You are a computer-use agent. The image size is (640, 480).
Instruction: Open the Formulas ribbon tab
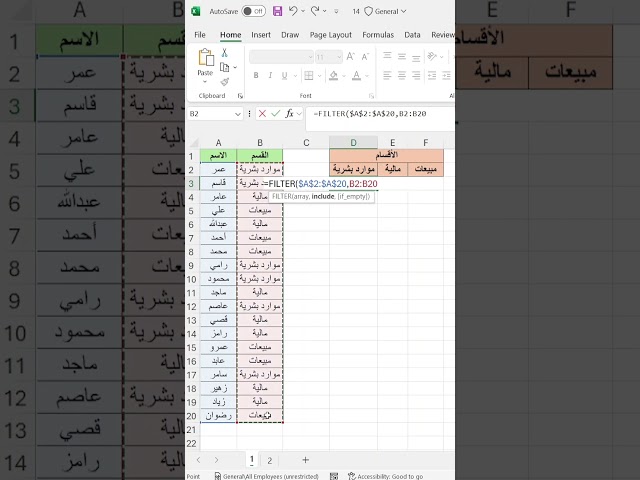click(x=378, y=35)
